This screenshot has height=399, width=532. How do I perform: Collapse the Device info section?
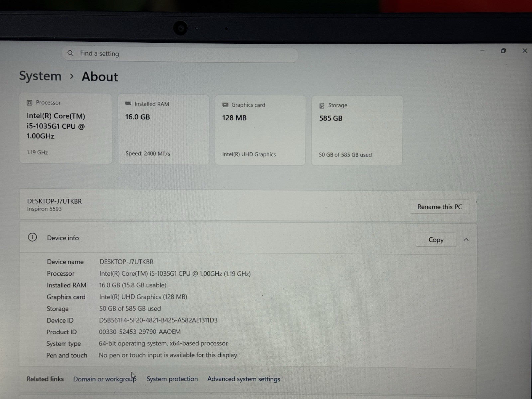click(466, 239)
